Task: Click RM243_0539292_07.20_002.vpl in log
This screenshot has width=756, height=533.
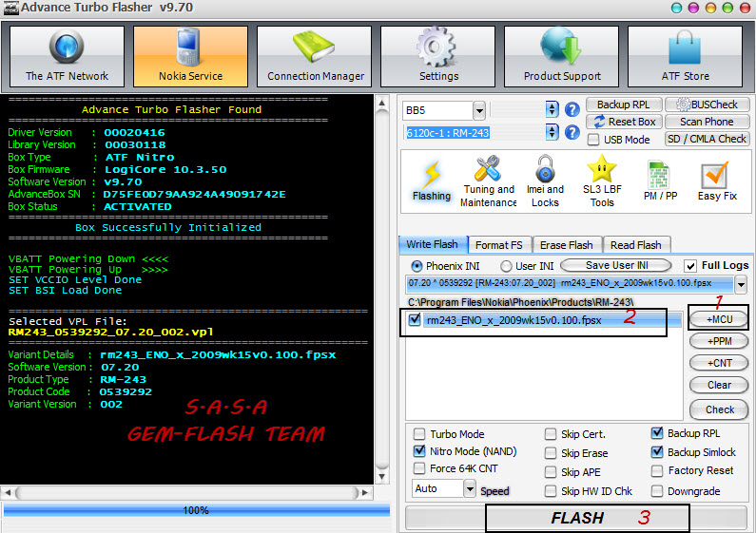Action: [111, 332]
